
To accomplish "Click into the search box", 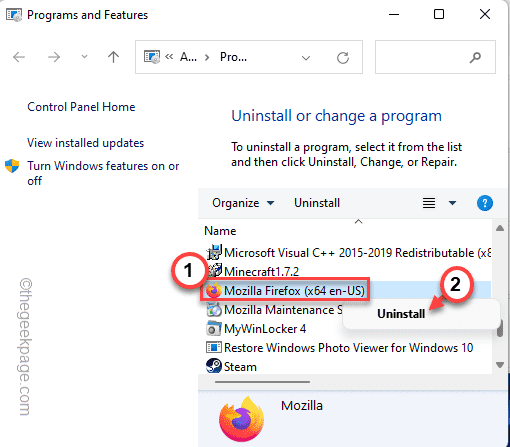I will 435,57.
